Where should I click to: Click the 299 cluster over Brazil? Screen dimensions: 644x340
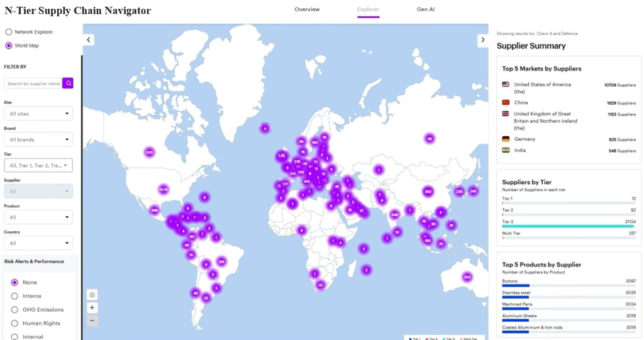tap(221, 261)
